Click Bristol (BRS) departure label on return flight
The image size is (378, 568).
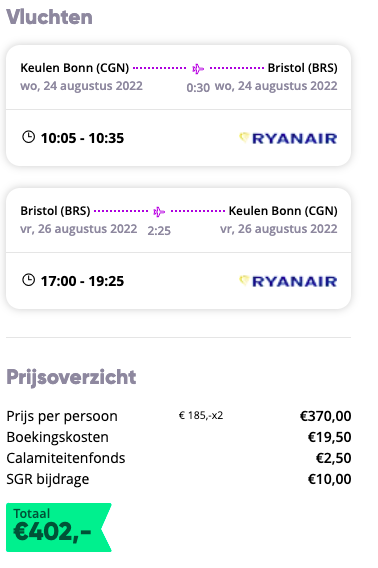click(55, 211)
